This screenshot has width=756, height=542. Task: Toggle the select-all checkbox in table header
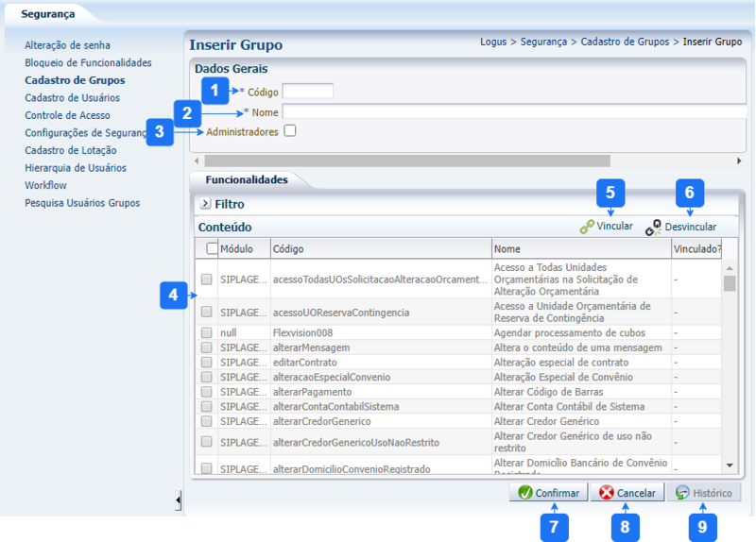pyautogui.click(x=212, y=248)
